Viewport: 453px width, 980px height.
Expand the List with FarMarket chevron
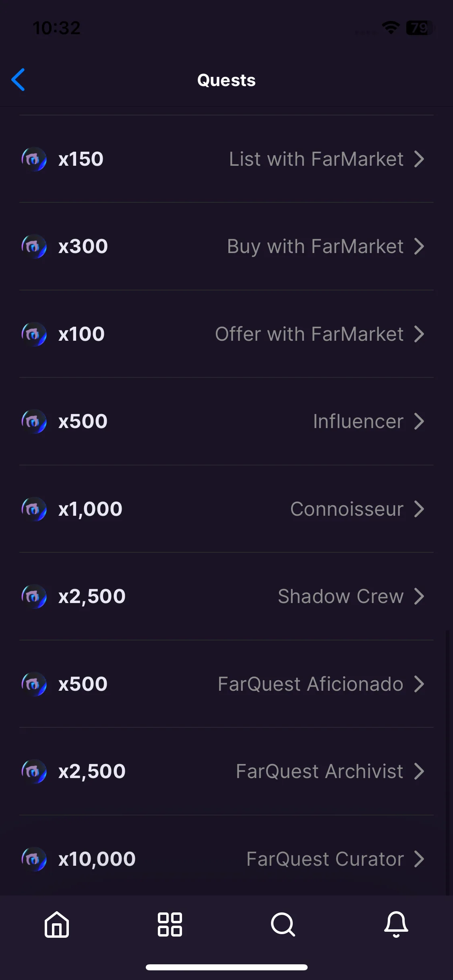pos(419,159)
